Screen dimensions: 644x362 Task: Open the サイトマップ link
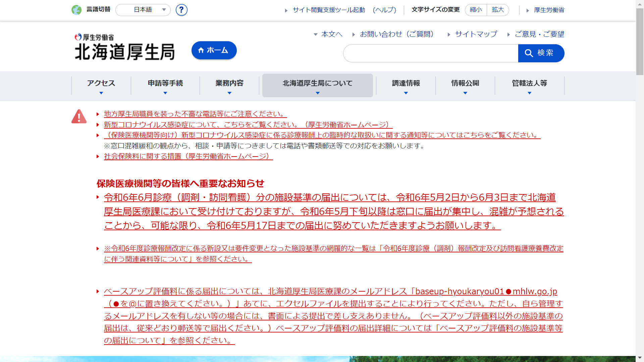pos(476,34)
